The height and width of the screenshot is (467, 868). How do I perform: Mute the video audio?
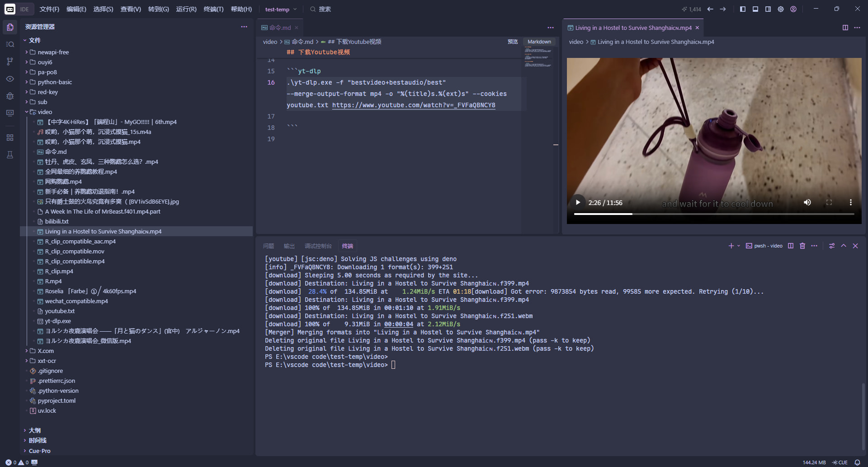(807, 202)
